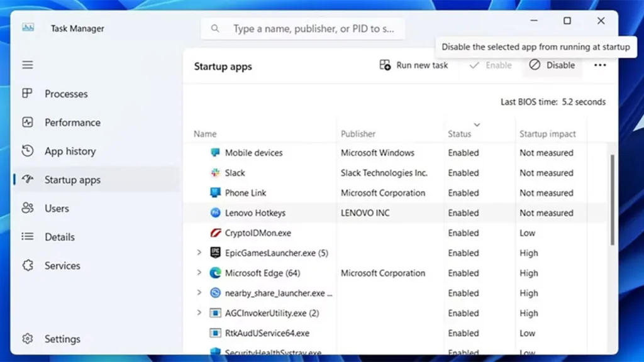Click the Mobile devices app icon
This screenshot has height=362, width=644.
click(215, 153)
